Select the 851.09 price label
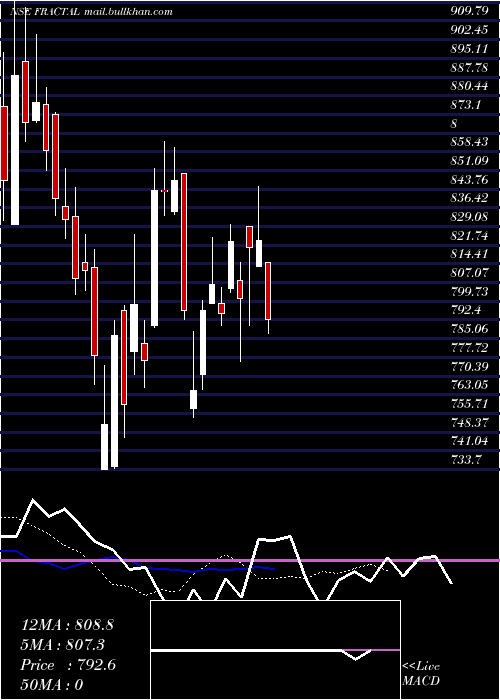Viewport: 500px width, 700px height. [x=469, y=161]
